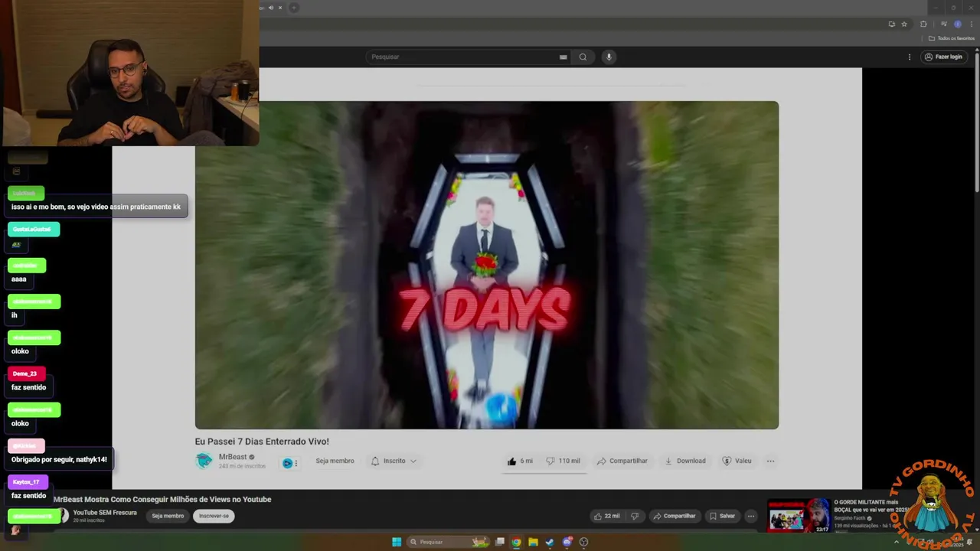Open Chrome from the taskbar
Screen dimensions: 980x551
coord(516,542)
